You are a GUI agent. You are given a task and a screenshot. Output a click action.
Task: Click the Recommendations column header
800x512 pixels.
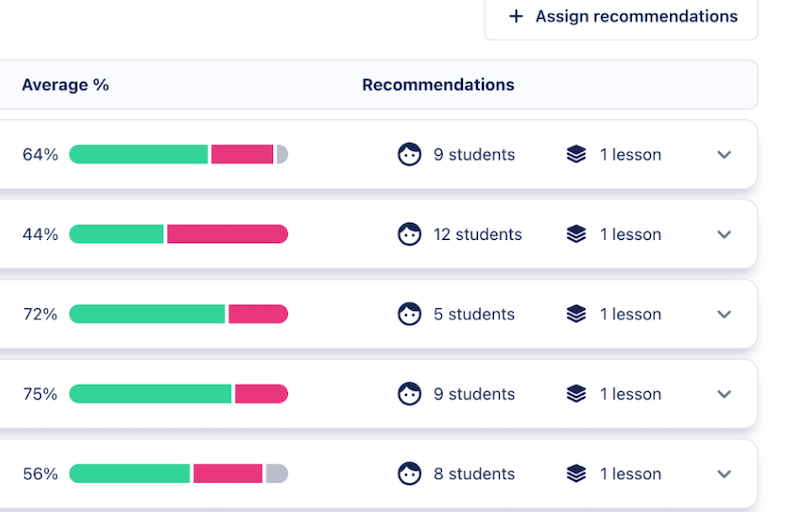(438, 85)
